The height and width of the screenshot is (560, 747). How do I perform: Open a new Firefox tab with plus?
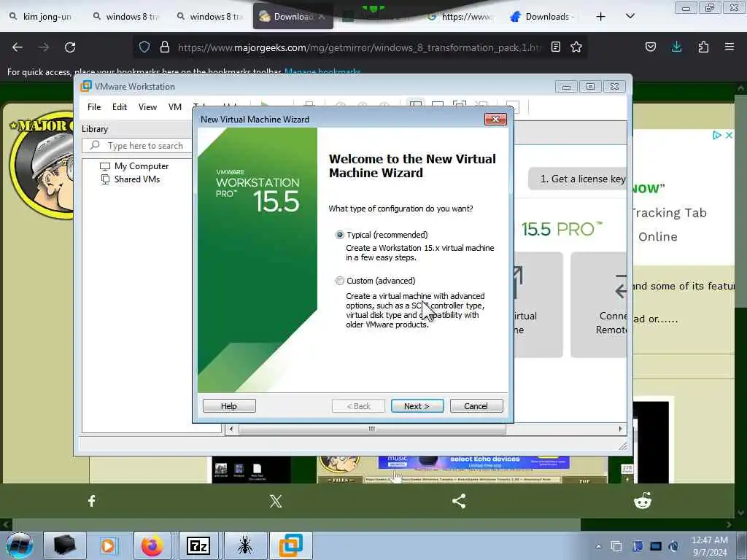(601, 17)
